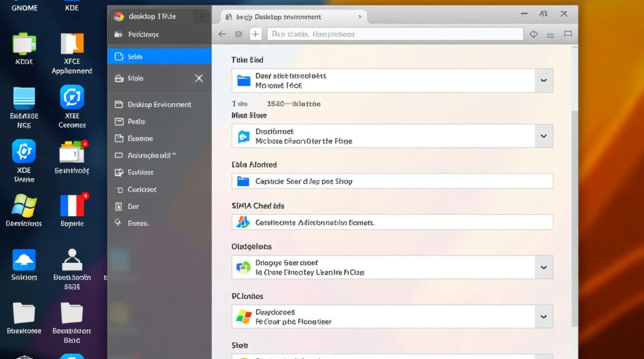Expand the Tike Eisd dropdown arrow

pyautogui.click(x=543, y=80)
